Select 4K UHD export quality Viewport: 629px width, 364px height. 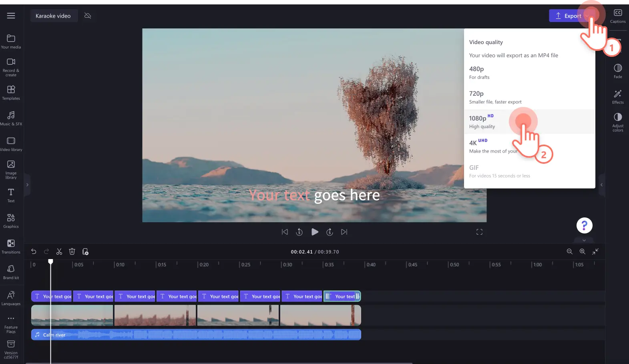pos(529,146)
